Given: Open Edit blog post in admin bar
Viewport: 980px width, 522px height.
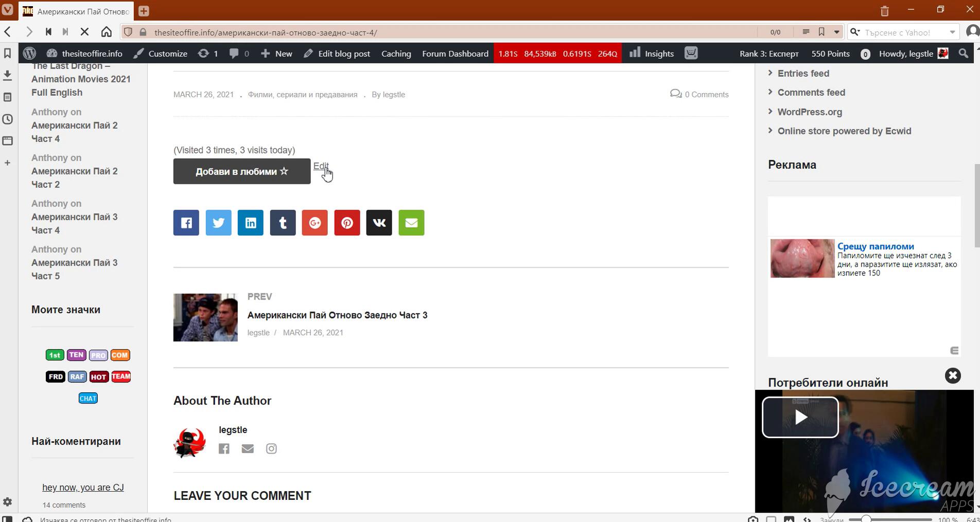Looking at the screenshot, I should tap(337, 54).
